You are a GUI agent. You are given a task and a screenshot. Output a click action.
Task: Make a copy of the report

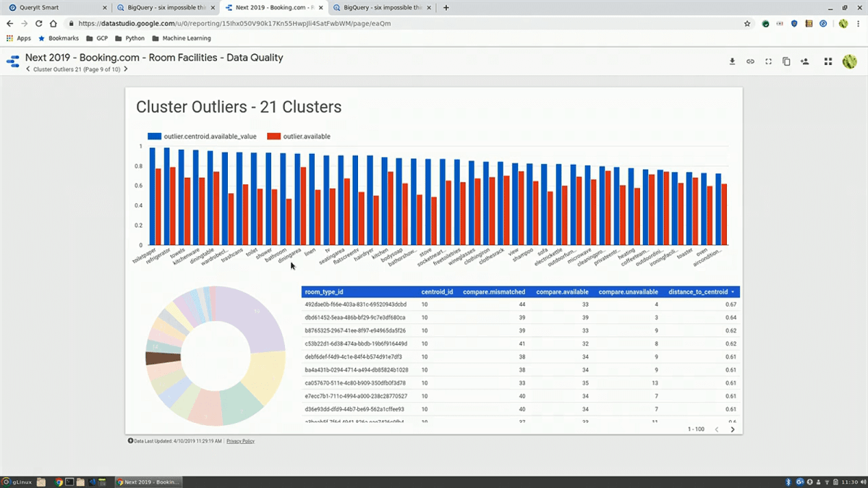pos(786,61)
